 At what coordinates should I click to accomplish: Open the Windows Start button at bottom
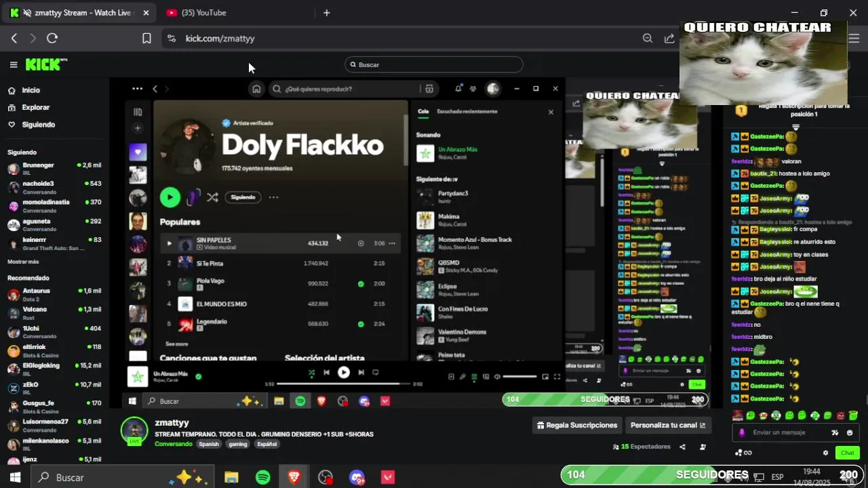[15, 477]
